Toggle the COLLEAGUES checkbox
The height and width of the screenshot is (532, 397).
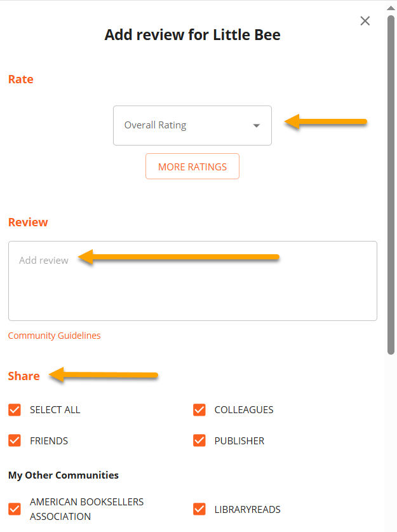click(199, 410)
